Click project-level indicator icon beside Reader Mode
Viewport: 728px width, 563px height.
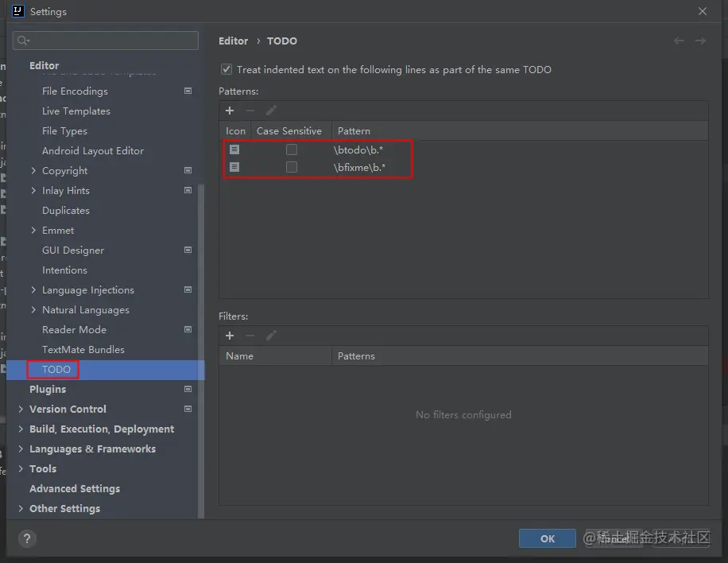pos(188,329)
